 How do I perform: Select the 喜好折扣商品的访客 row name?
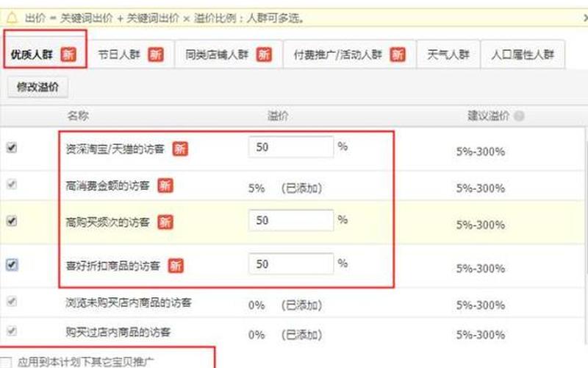click(113, 266)
